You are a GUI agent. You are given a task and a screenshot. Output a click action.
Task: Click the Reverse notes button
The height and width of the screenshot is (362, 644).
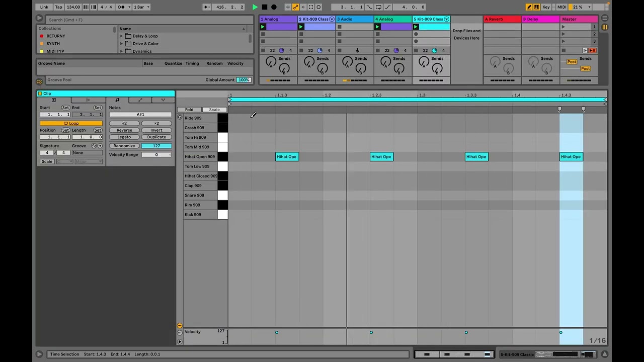pos(124,130)
